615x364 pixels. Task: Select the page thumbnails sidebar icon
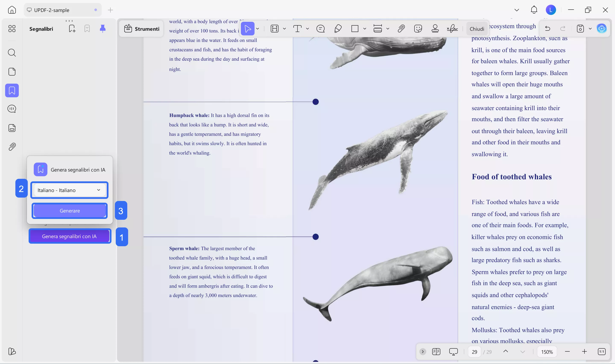coord(12,71)
